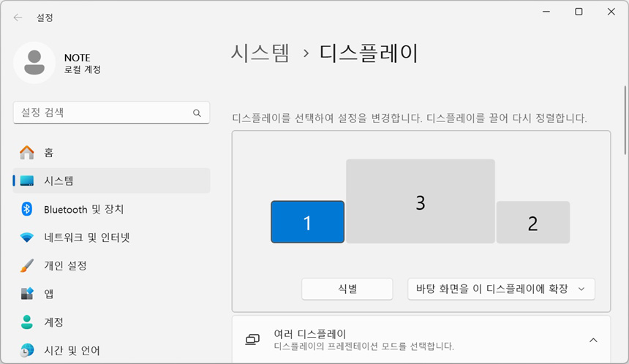This screenshot has width=629, height=364.
Task: Select display 2 rectangle
Action: tap(533, 222)
